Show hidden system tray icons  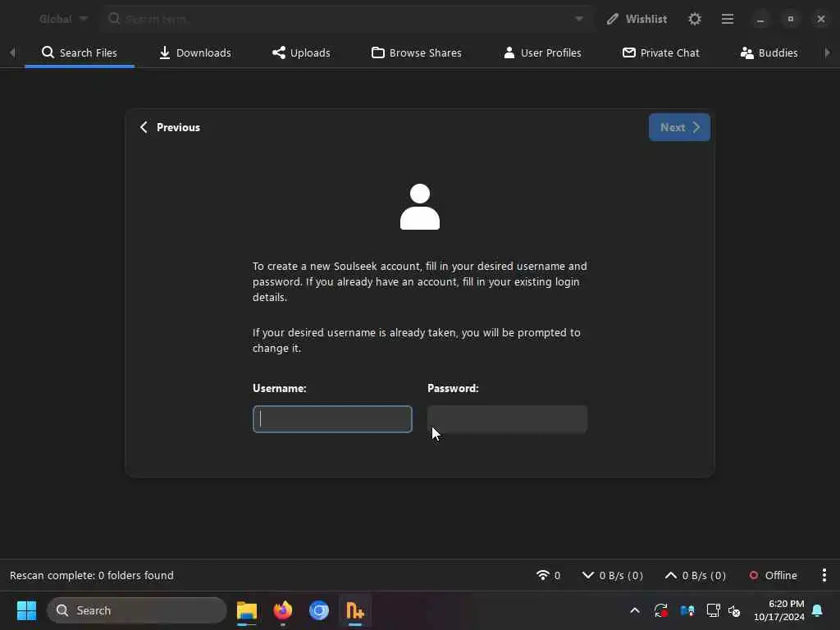[x=635, y=610]
